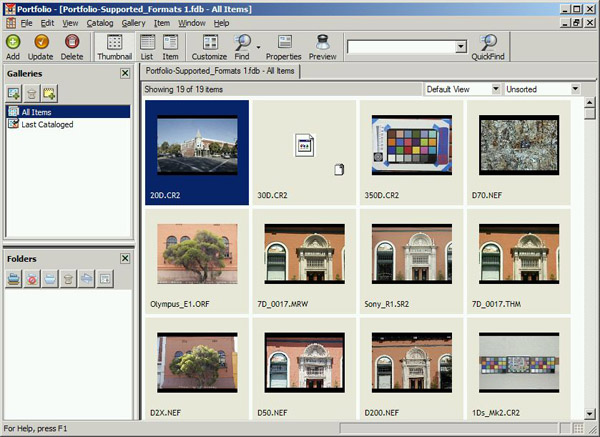This screenshot has width=600, height=437.
Task: Click the delete gallery trash icon
Action: [32, 93]
